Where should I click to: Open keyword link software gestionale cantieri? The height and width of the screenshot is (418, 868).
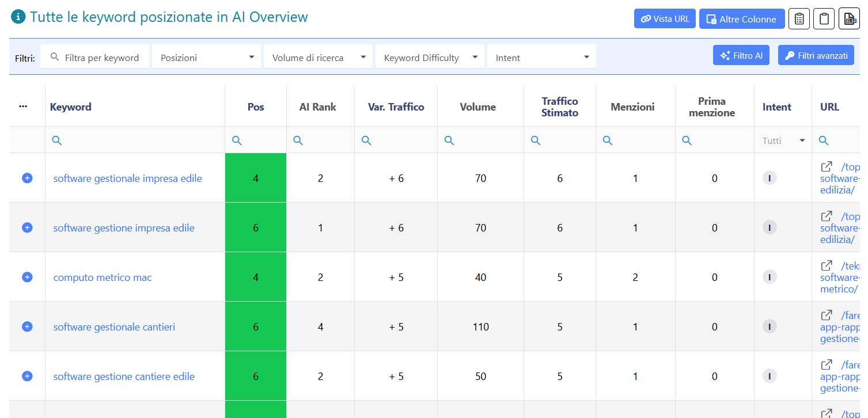114,327
